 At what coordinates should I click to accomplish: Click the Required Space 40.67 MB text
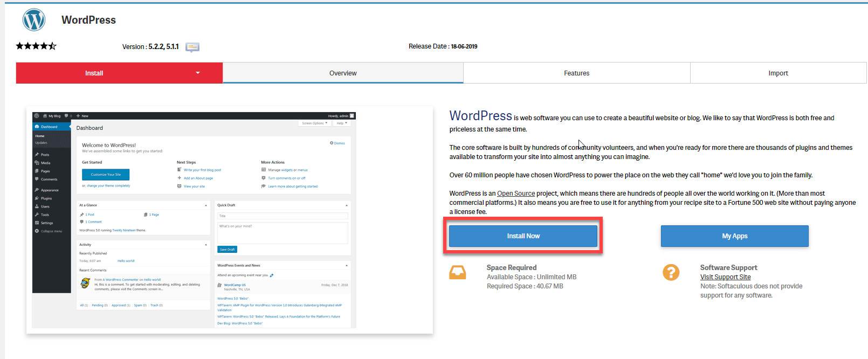click(525, 286)
